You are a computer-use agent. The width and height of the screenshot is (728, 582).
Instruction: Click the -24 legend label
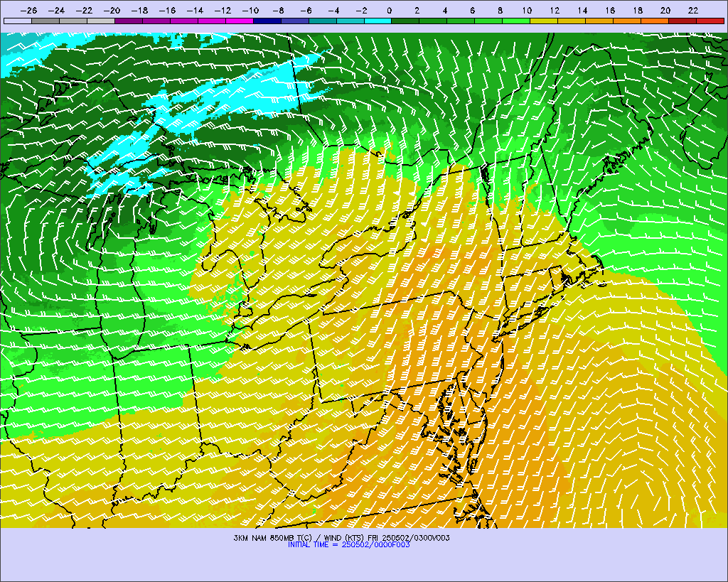coord(57,10)
